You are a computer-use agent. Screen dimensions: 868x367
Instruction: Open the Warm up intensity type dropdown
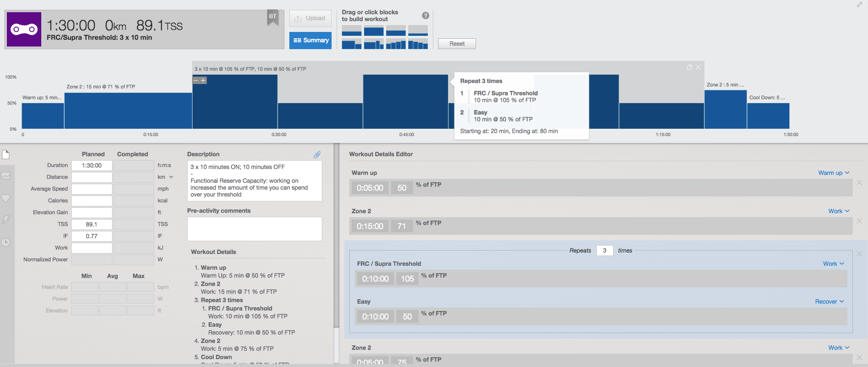[x=834, y=173]
